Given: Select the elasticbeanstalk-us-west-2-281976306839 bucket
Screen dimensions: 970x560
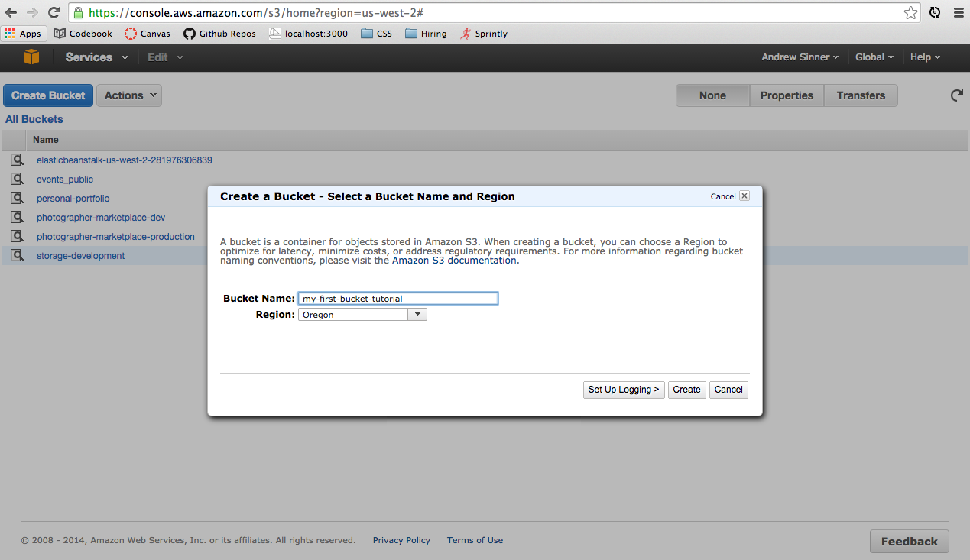Looking at the screenshot, I should 125,160.
